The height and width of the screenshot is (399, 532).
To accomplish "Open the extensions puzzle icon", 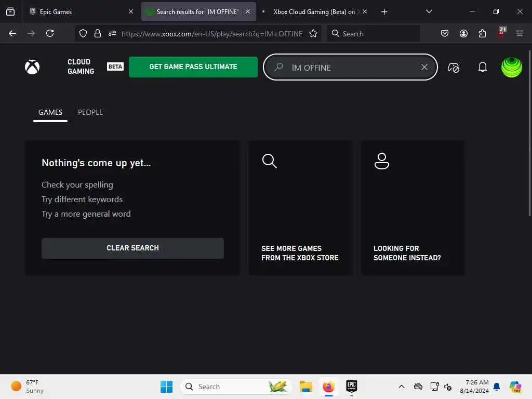I will [482, 33].
